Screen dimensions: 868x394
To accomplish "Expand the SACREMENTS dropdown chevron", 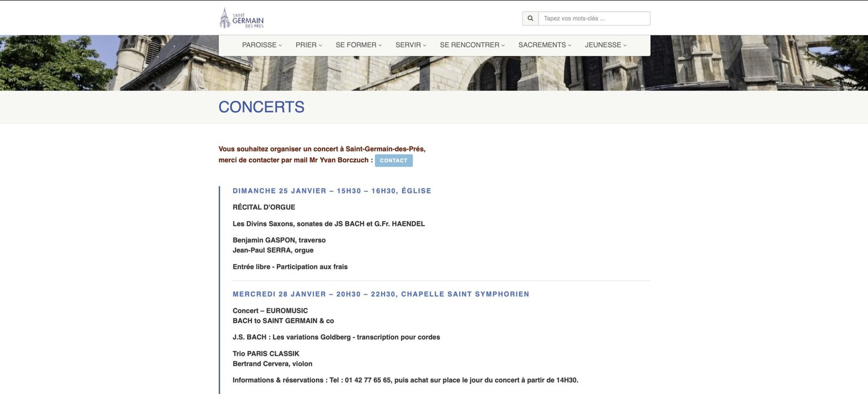I will pos(570,46).
